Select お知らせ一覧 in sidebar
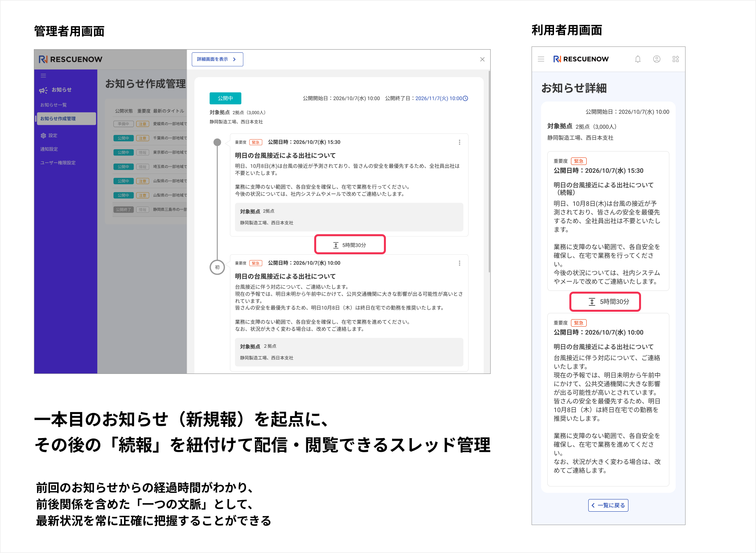 [54, 105]
